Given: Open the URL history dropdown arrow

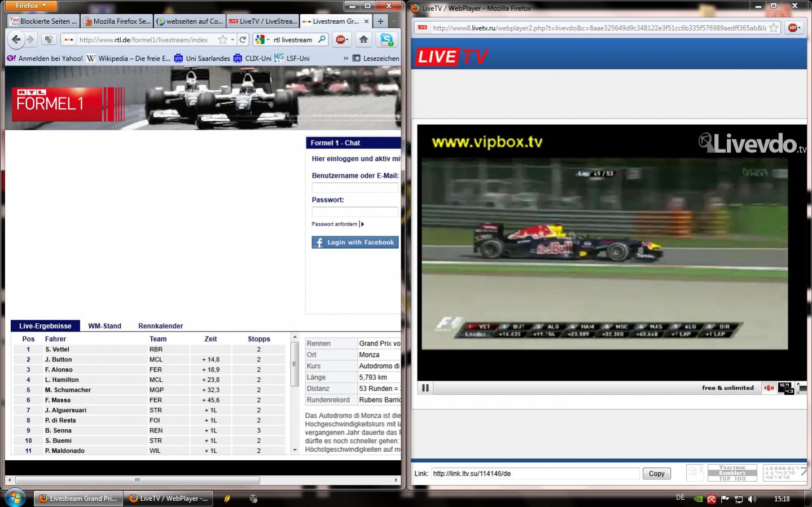Looking at the screenshot, I should click(x=232, y=39).
